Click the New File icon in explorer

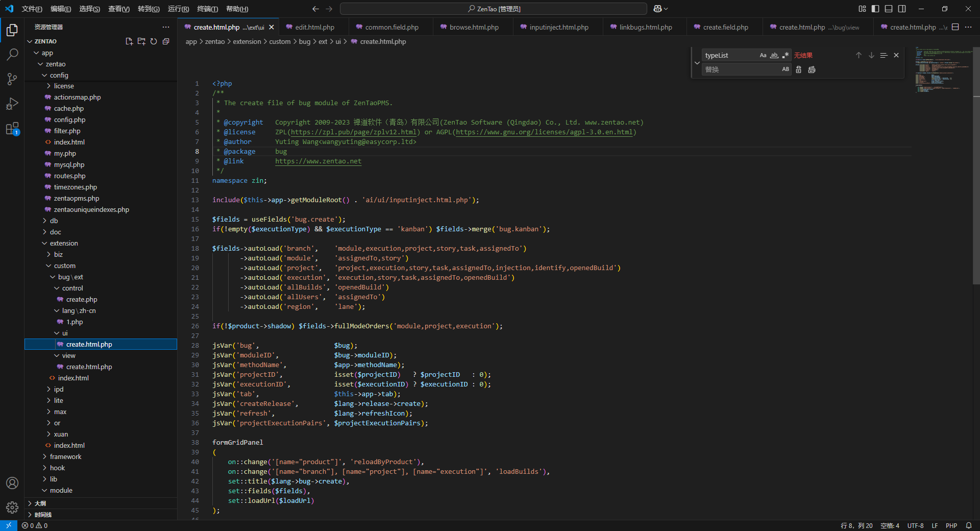click(129, 41)
